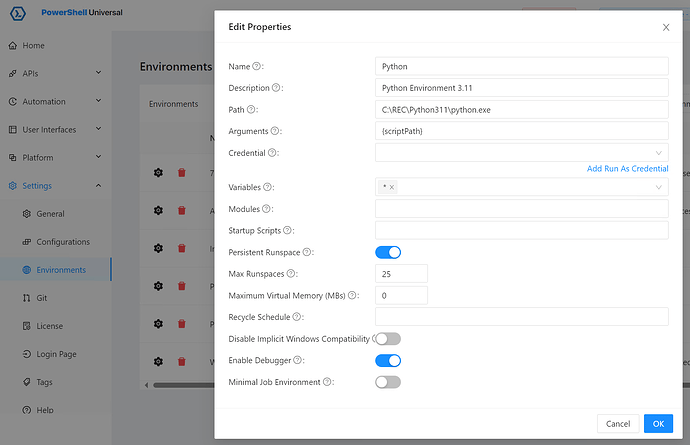The height and width of the screenshot is (445, 690).
Task: Click the User Interfaces table icon
Action: click(13, 130)
